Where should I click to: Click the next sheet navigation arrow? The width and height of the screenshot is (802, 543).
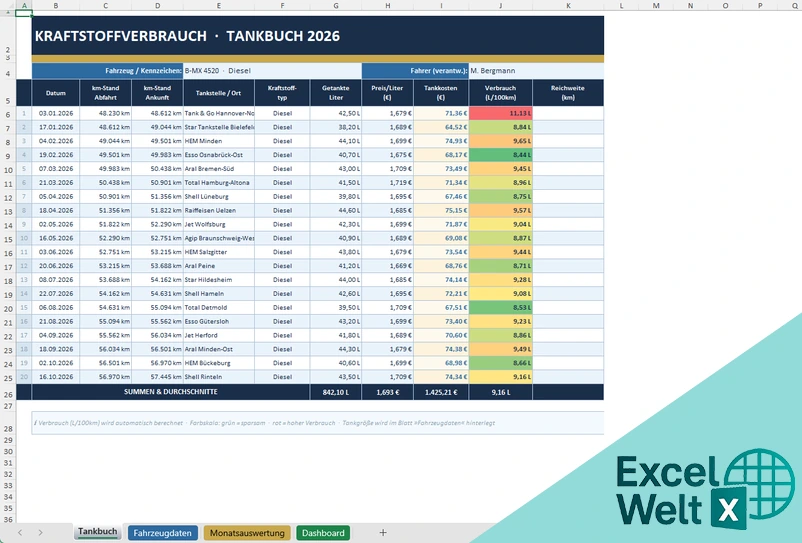pyautogui.click(x=40, y=533)
